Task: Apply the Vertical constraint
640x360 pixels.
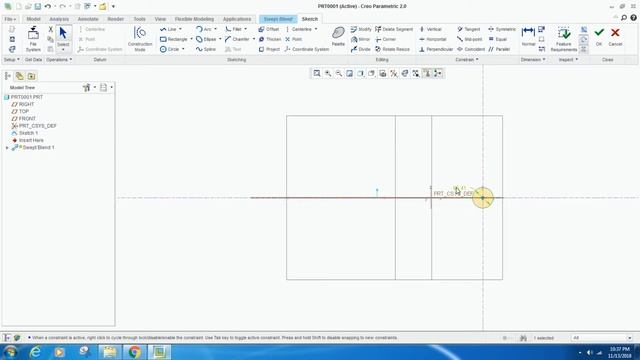Action: pos(430,29)
